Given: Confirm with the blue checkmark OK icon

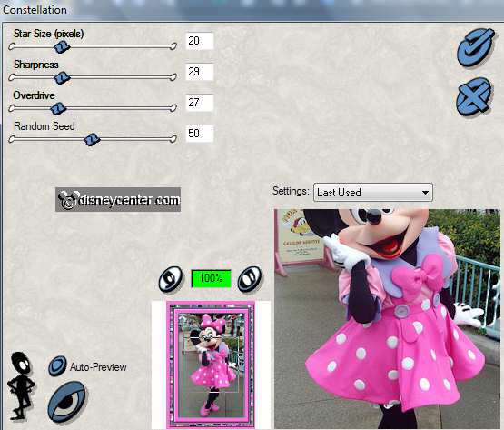Looking at the screenshot, I should click(475, 47).
